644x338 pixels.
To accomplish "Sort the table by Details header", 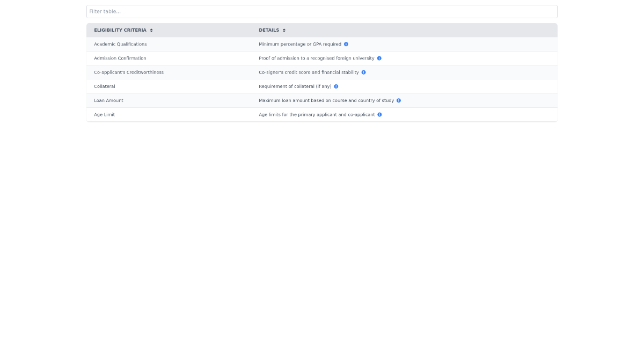I will coord(269,30).
